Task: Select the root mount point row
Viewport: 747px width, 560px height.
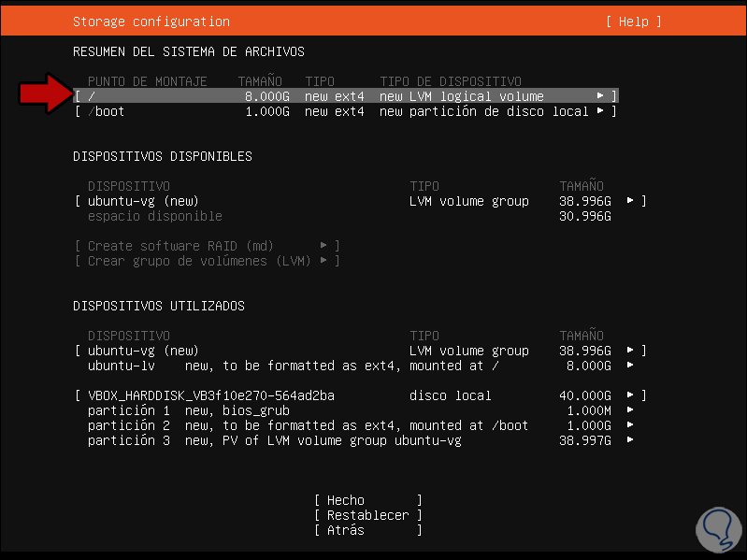Action: pos(280,96)
